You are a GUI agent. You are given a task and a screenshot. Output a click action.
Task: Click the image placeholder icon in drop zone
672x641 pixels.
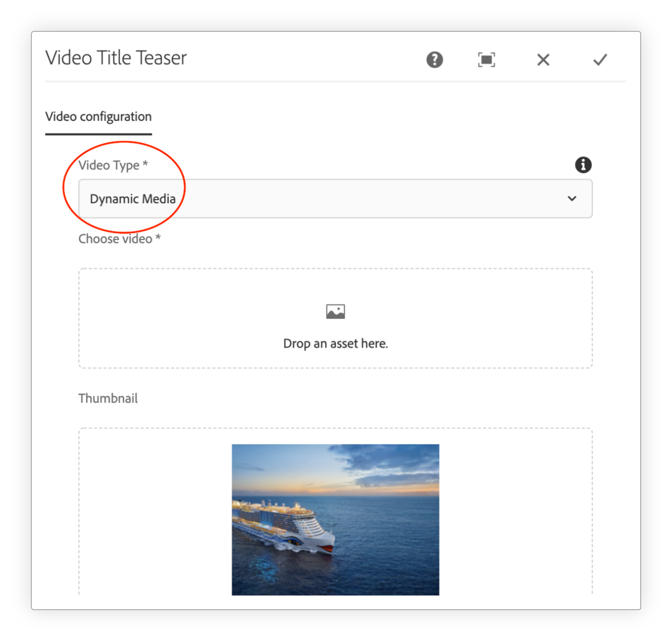pos(335,310)
